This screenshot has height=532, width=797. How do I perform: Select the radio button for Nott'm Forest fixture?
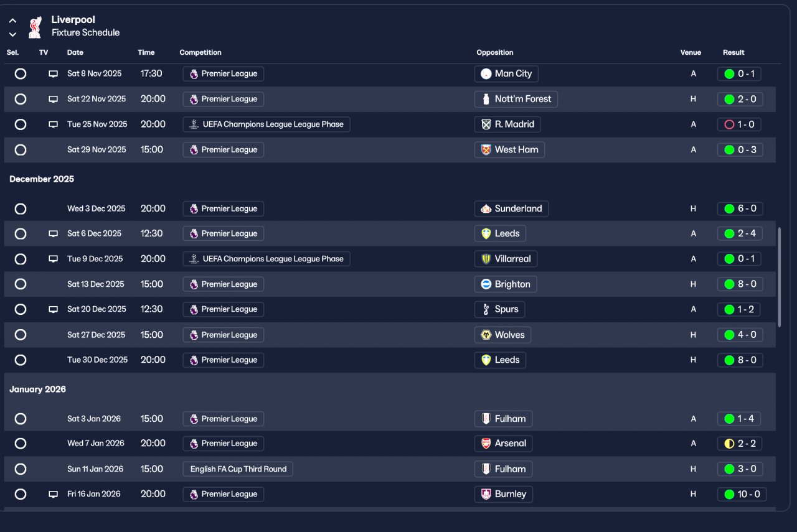click(x=21, y=99)
